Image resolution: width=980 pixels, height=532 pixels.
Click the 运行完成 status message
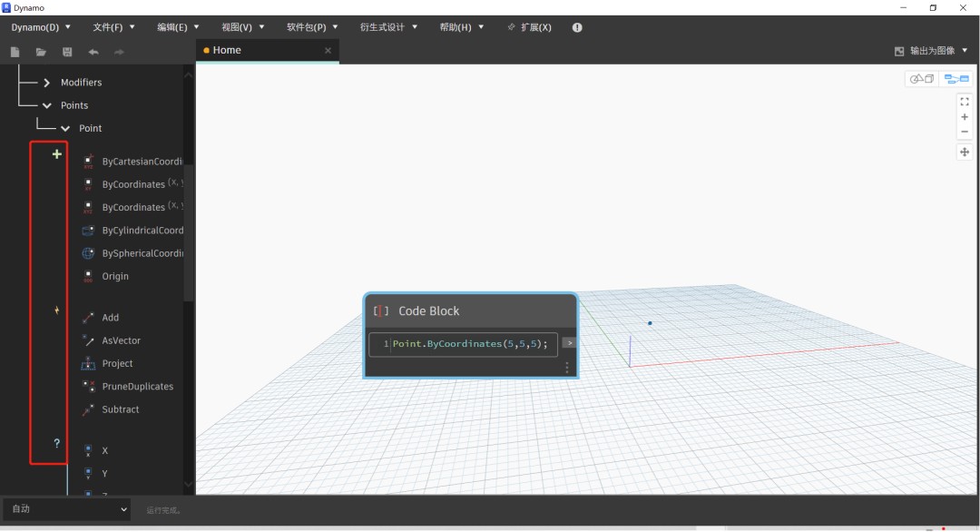pyautogui.click(x=163, y=511)
